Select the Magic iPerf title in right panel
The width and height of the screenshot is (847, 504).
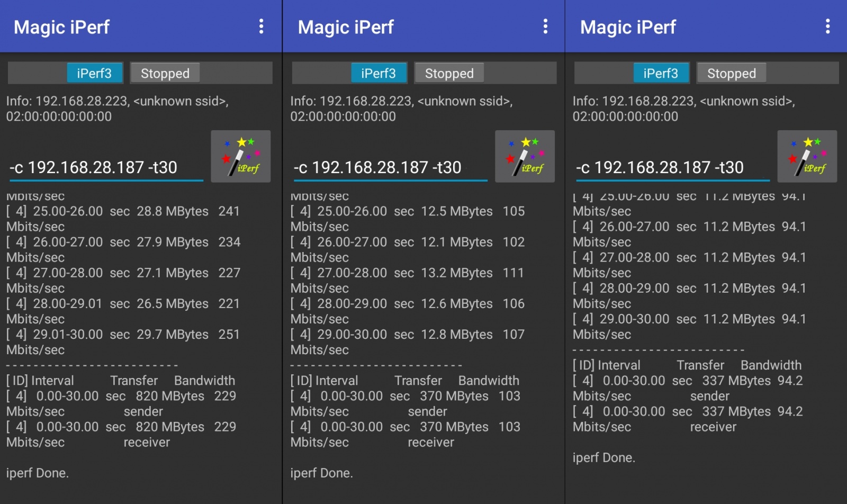pyautogui.click(x=628, y=27)
